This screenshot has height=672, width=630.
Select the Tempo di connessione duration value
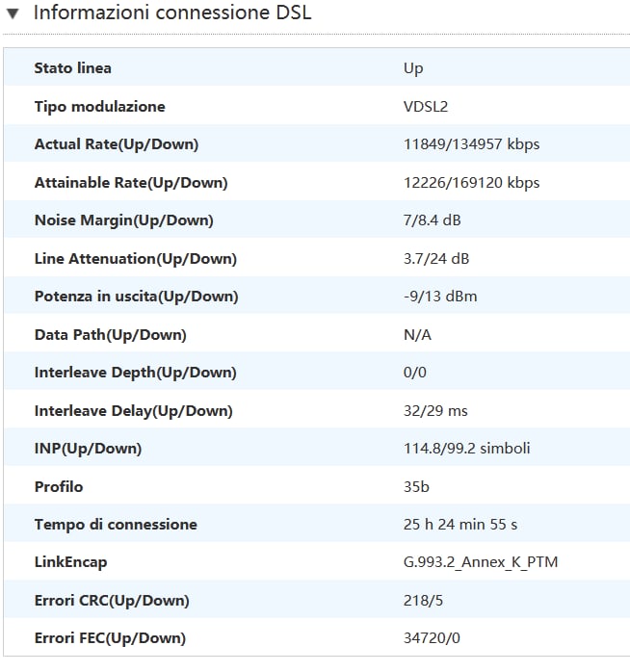click(459, 525)
